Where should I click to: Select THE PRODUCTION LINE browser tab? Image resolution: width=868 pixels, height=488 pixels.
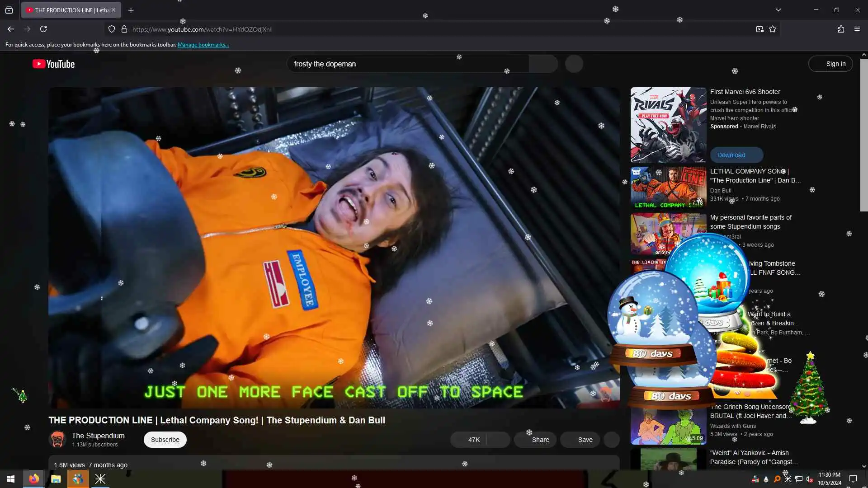tap(68, 10)
